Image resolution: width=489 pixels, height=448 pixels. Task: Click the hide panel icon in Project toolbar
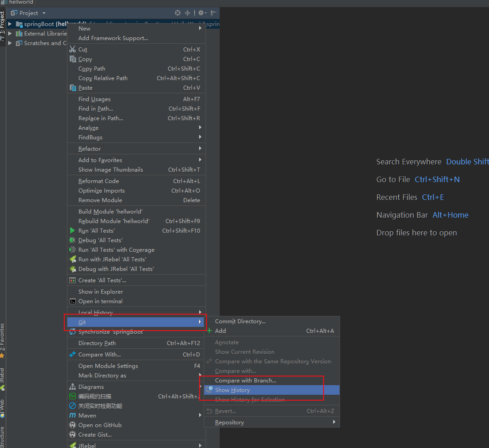tap(213, 13)
